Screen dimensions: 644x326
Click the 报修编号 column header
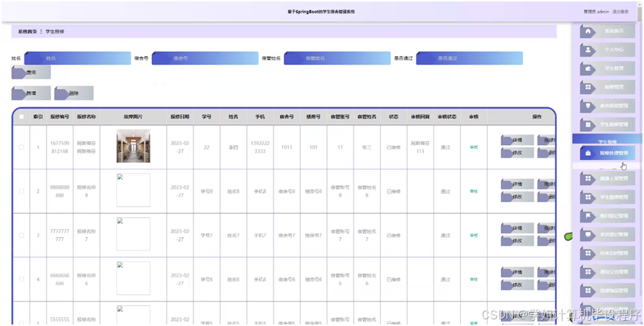coord(60,116)
